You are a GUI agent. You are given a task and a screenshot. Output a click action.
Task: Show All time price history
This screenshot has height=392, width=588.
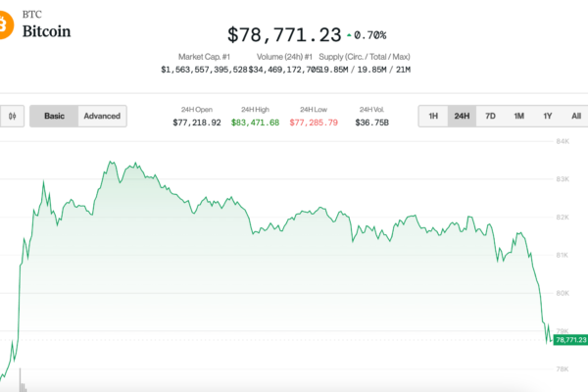pos(575,116)
